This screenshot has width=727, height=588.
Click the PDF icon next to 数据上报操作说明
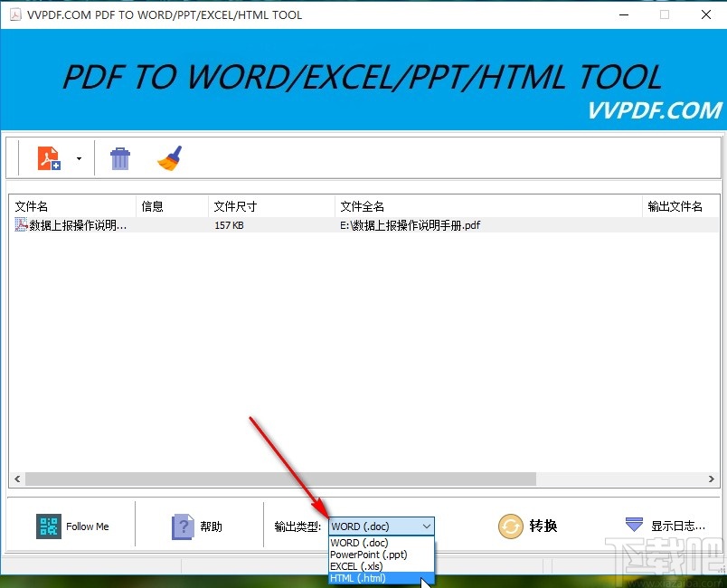(20, 224)
